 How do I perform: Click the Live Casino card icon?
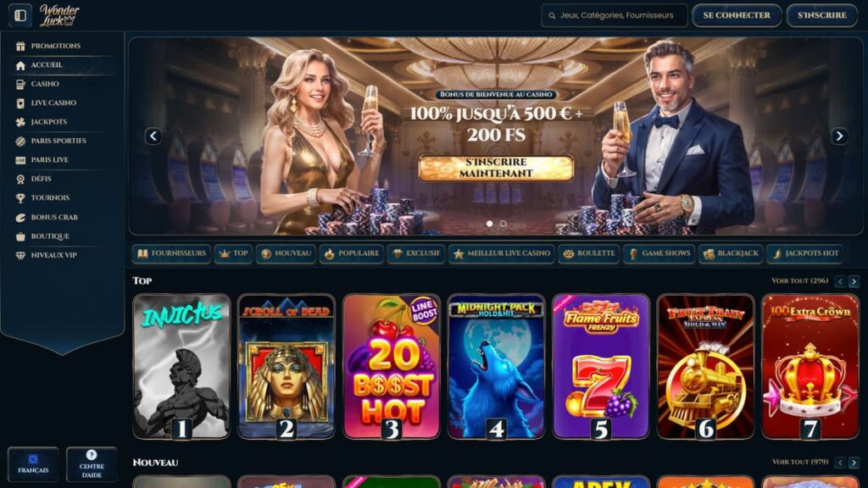click(x=20, y=103)
